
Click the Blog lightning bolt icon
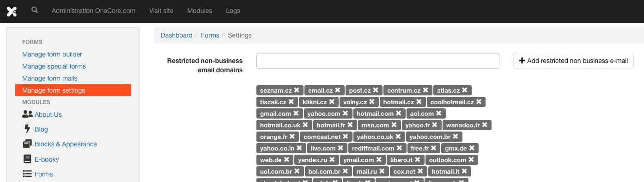coord(27,129)
